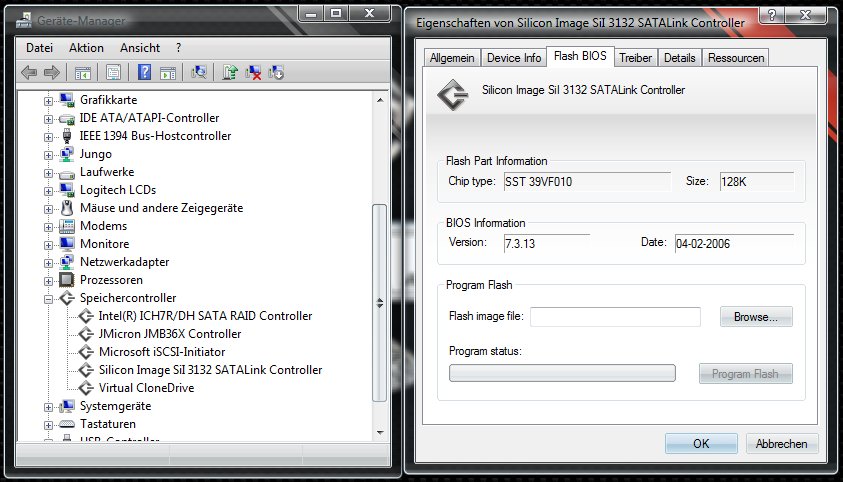Click the Chip type field SST 39VF010
This screenshot has height=482, width=843.
click(587, 182)
